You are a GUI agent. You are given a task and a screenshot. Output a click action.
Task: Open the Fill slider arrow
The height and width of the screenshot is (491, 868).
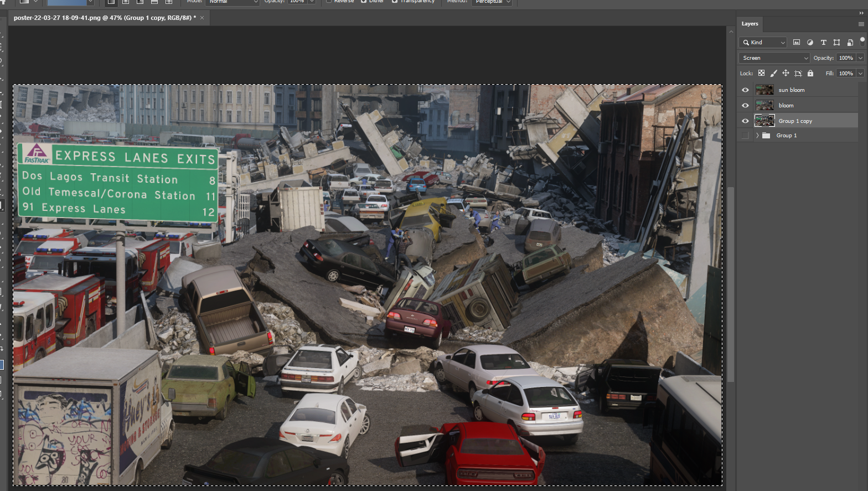(860, 73)
